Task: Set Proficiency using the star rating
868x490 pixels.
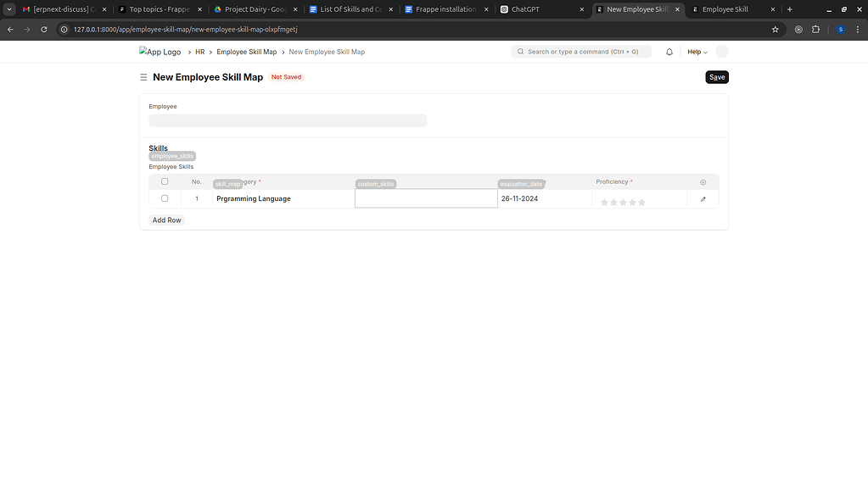Action: tap(622, 202)
